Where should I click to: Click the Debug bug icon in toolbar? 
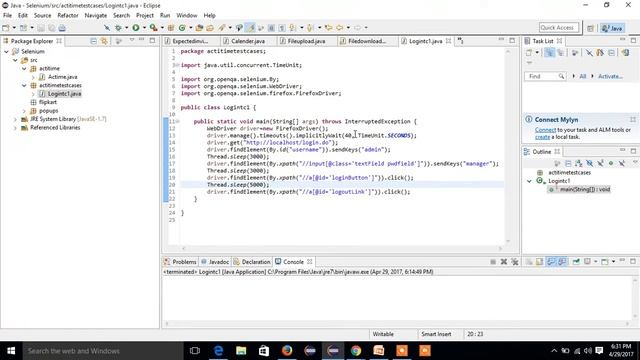click(x=118, y=28)
